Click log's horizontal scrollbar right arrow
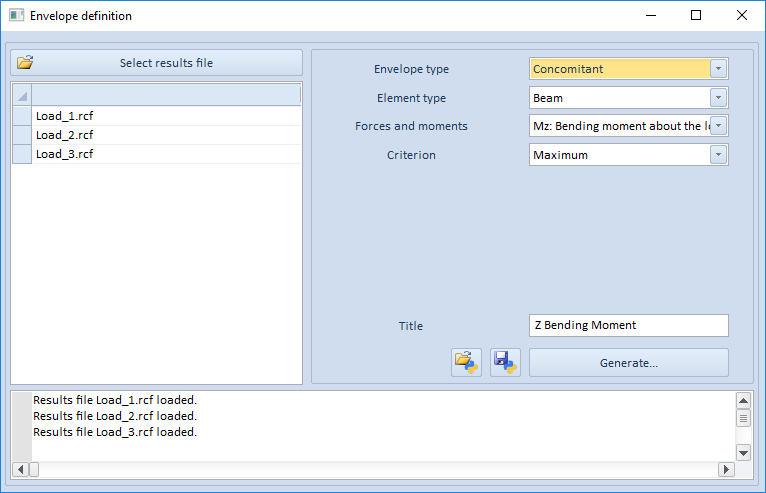Screen dimensions: 766x493 [726, 469]
